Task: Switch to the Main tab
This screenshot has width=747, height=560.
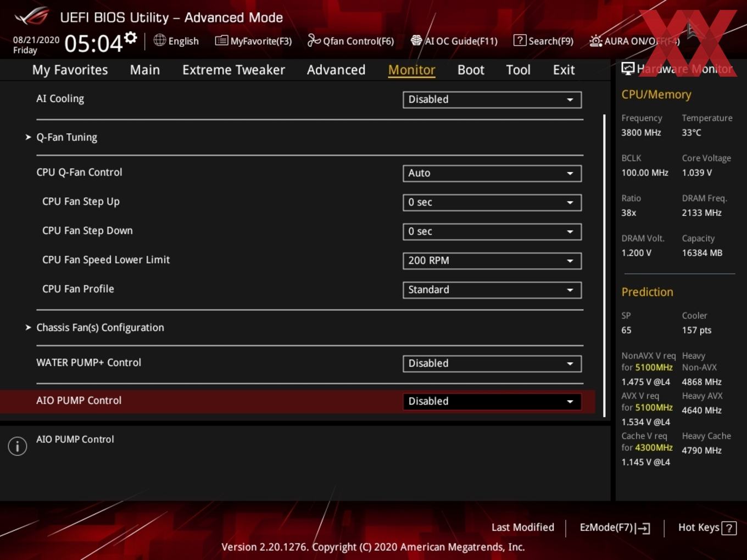Action: click(x=145, y=70)
